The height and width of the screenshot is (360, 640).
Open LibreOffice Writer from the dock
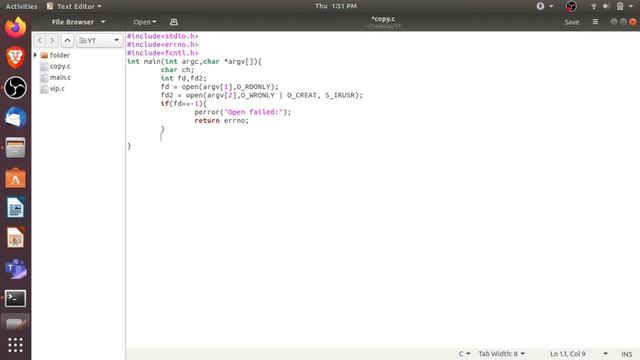(16, 208)
